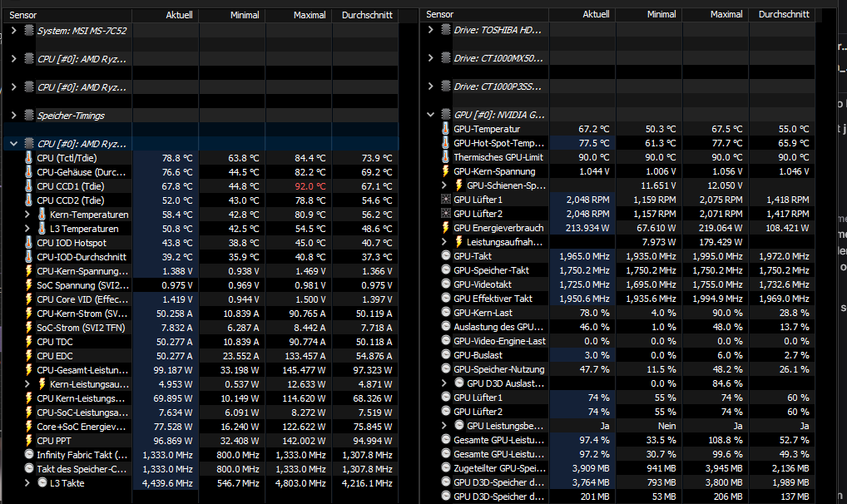Click the fan icon for GPU Lüfter1 RPM row
The height and width of the screenshot is (504, 847).
446,200
